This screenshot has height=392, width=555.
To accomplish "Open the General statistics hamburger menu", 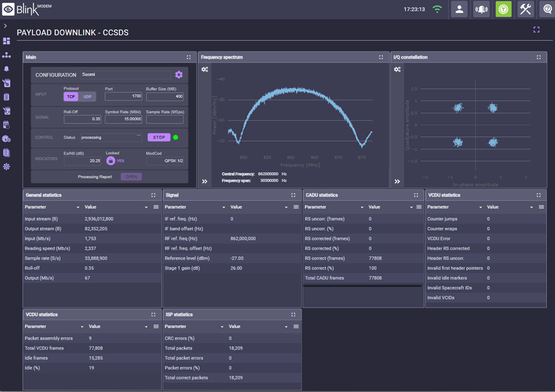I will click(156, 207).
